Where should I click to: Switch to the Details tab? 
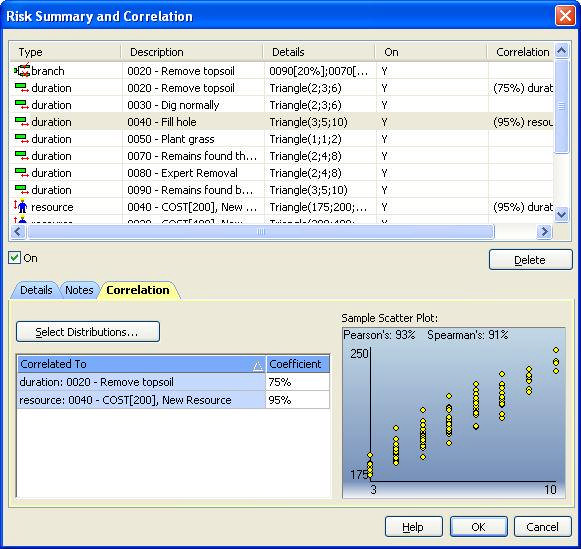[x=36, y=290]
